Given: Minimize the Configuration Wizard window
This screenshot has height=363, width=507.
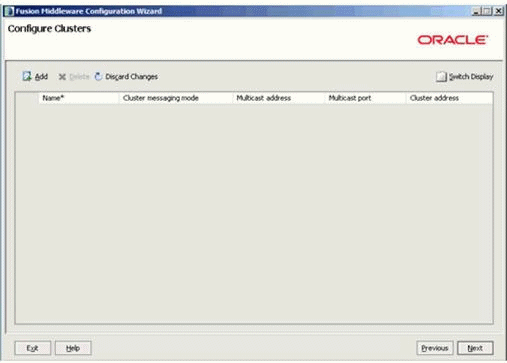Looking at the screenshot, I should pyautogui.click(x=476, y=11).
